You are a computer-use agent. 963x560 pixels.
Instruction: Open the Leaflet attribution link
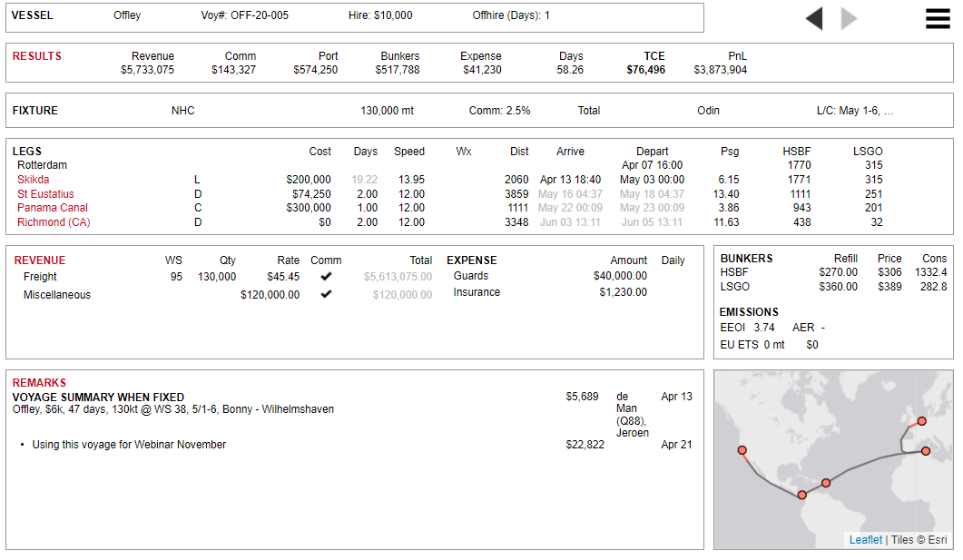[x=865, y=540]
